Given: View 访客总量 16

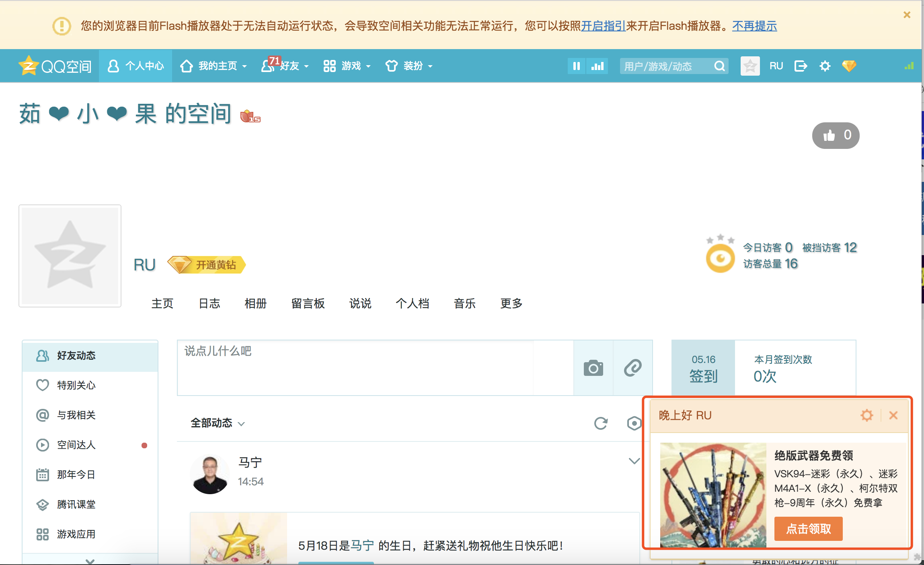Looking at the screenshot, I should tap(770, 264).
